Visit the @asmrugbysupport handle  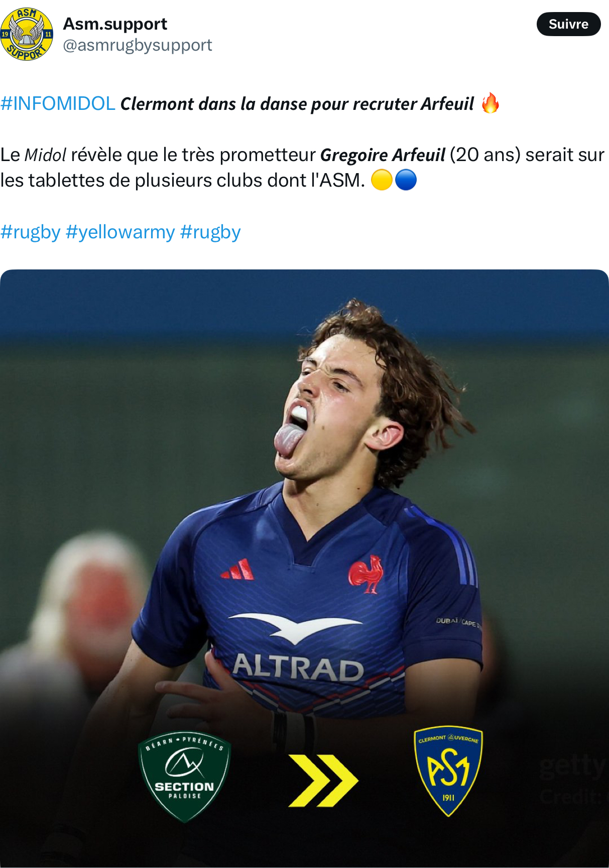pos(138,45)
